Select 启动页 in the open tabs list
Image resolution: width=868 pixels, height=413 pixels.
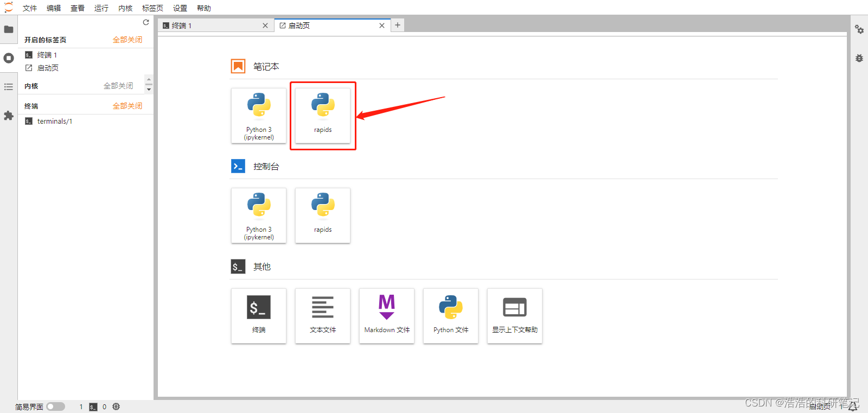[86, 68]
